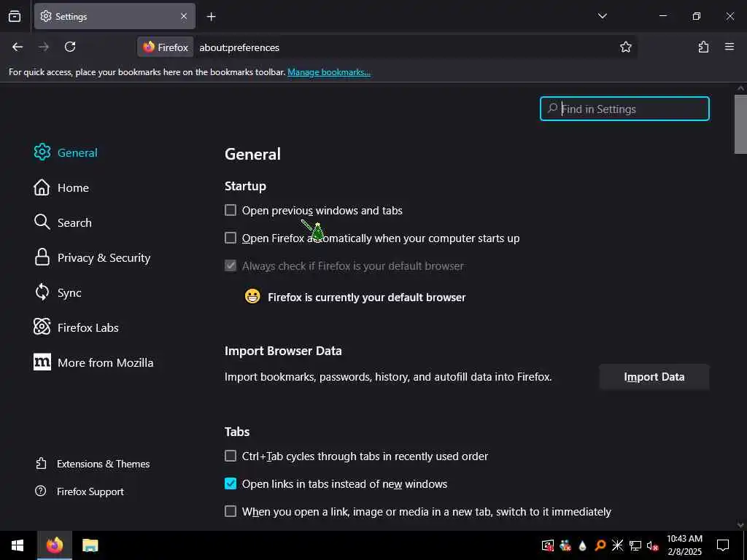
Task: Click the vertical scrollbar thumb
Action: point(740,124)
